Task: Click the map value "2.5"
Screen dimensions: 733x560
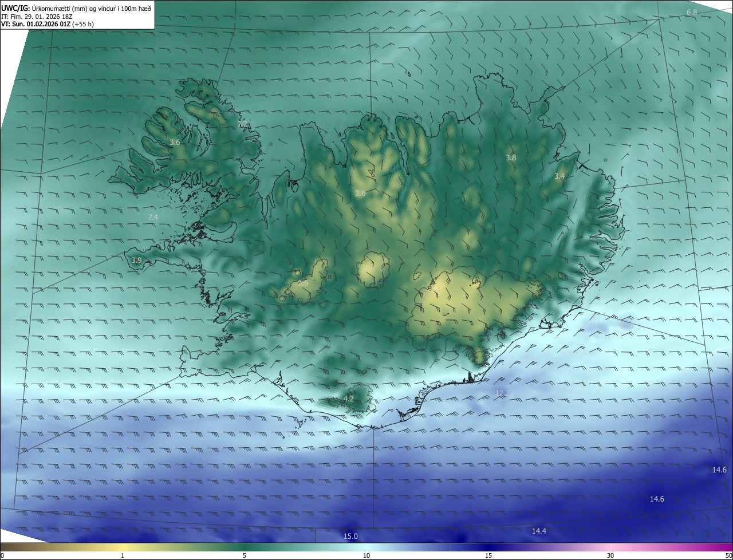Action: 303,283
